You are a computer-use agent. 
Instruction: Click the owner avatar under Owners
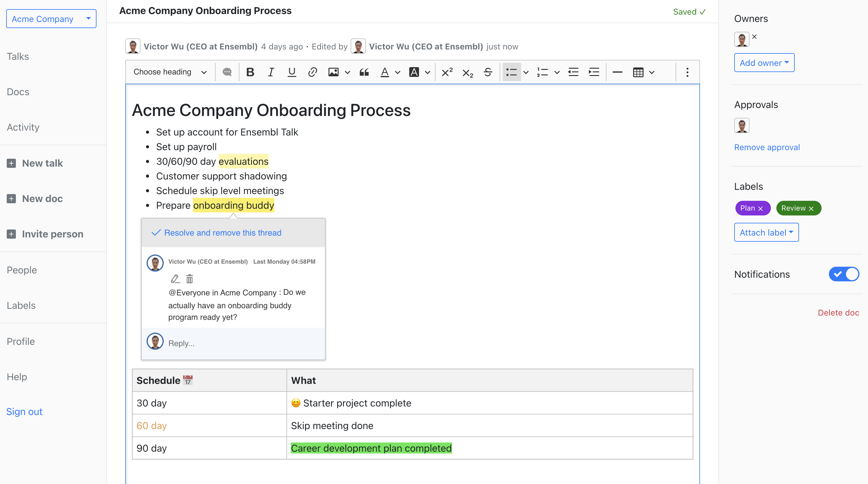click(742, 39)
